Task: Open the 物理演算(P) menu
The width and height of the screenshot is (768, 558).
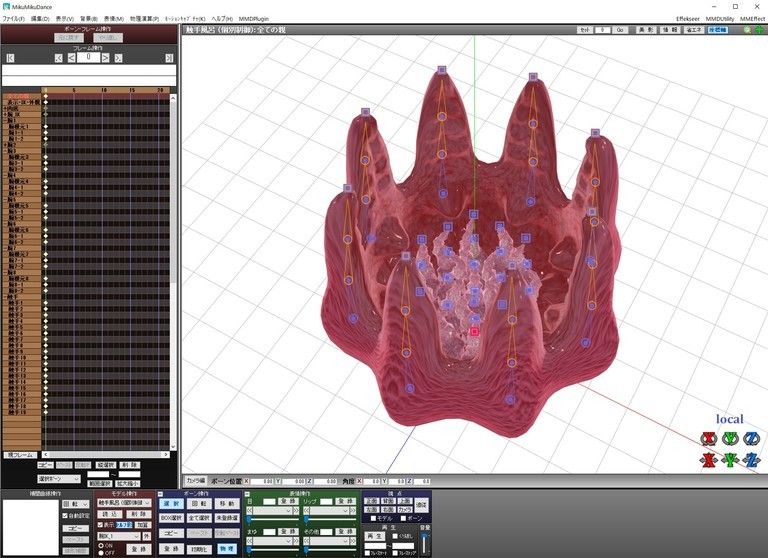Action: pyautogui.click(x=144, y=19)
